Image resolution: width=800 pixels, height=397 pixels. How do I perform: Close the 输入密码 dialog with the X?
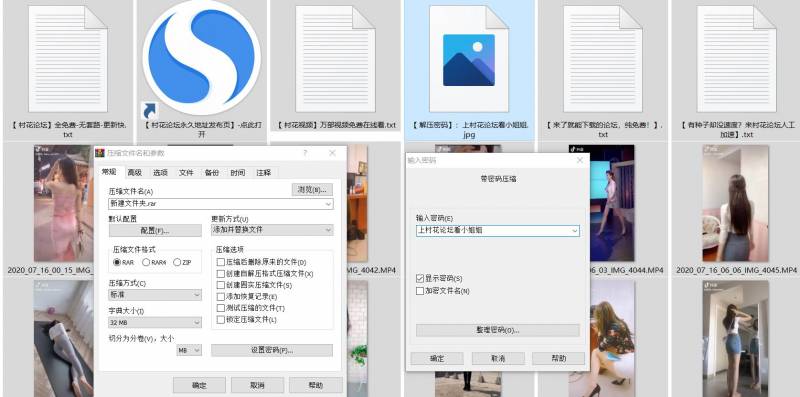tap(580, 160)
